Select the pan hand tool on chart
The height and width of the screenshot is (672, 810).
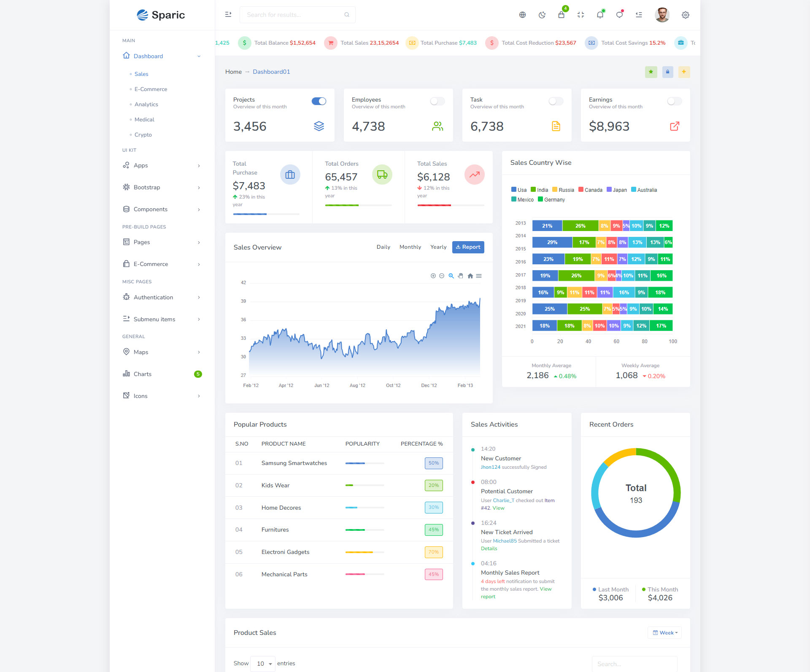(461, 276)
